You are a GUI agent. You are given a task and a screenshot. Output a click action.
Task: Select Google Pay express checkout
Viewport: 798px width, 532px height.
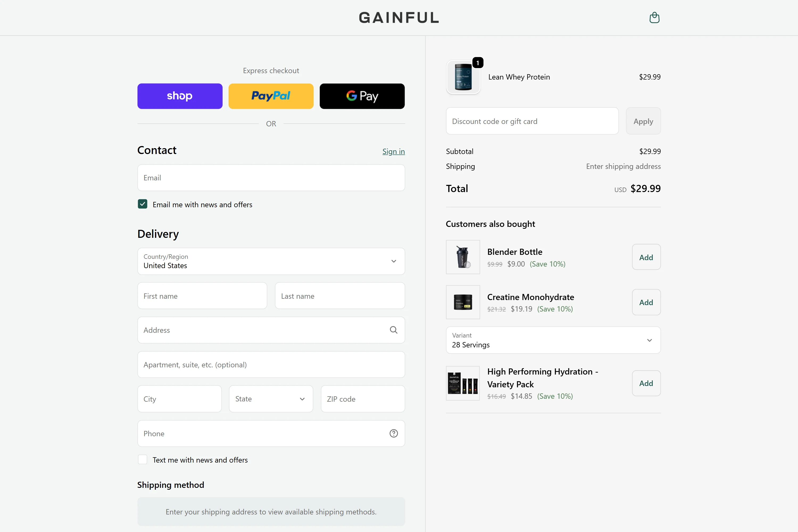point(362,96)
